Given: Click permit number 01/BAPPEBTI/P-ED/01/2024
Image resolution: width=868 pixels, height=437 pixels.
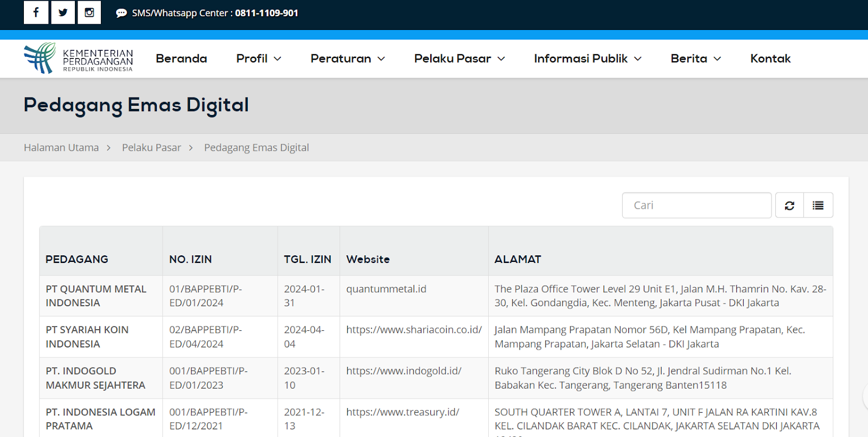Looking at the screenshot, I should pos(220,296).
